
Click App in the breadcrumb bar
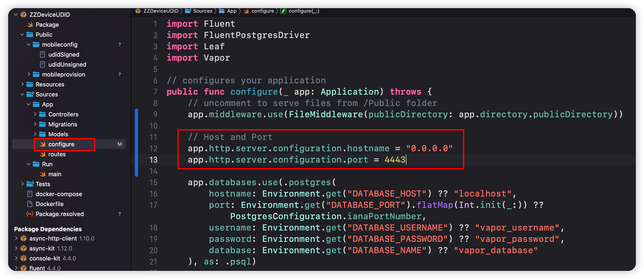click(231, 11)
